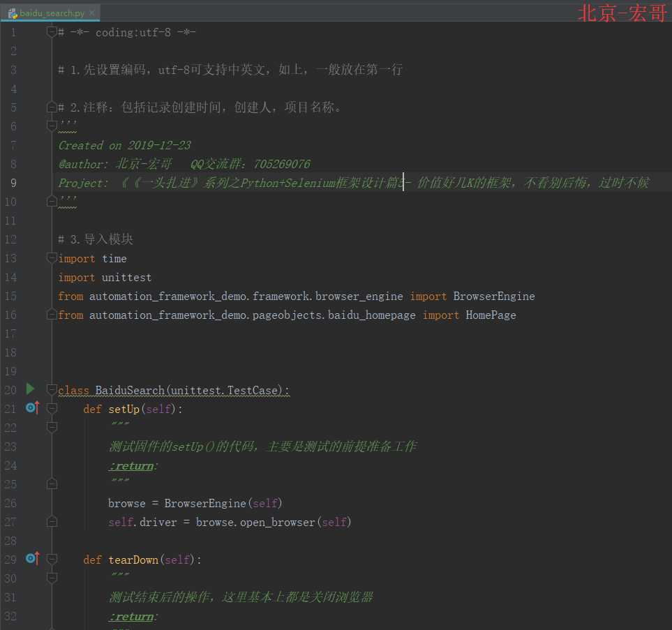Click the '# 3. 导入模块' comment
This screenshot has height=630, width=672.
point(96,239)
